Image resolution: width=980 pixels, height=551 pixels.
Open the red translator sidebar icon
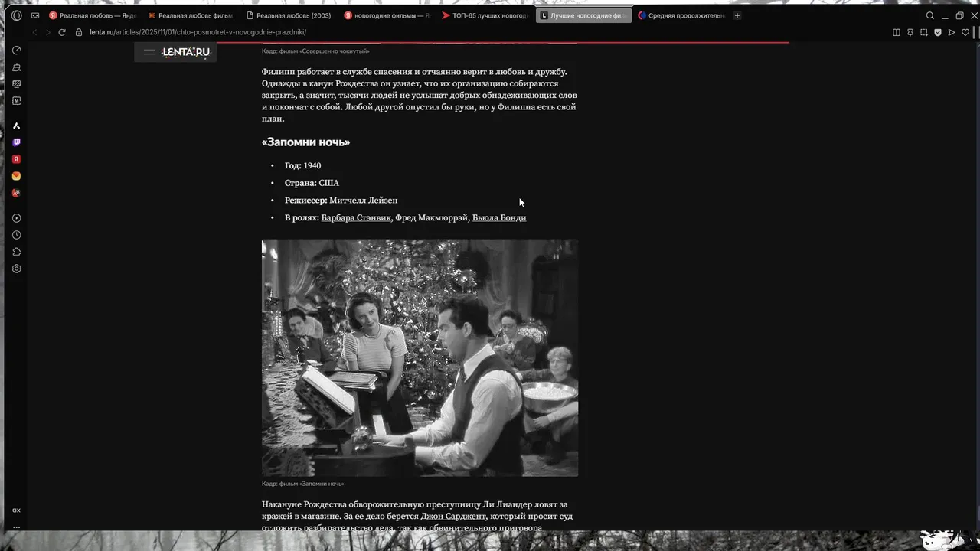(x=16, y=193)
